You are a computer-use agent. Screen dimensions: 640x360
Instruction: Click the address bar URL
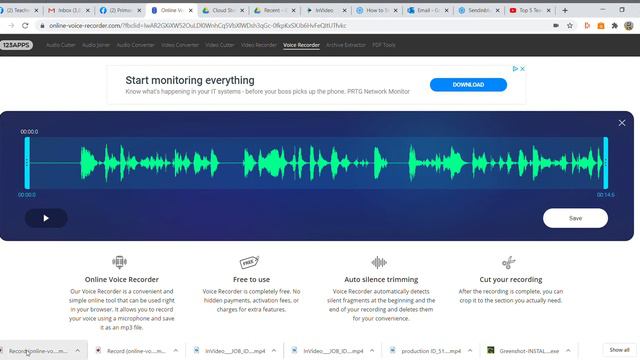tap(198, 25)
